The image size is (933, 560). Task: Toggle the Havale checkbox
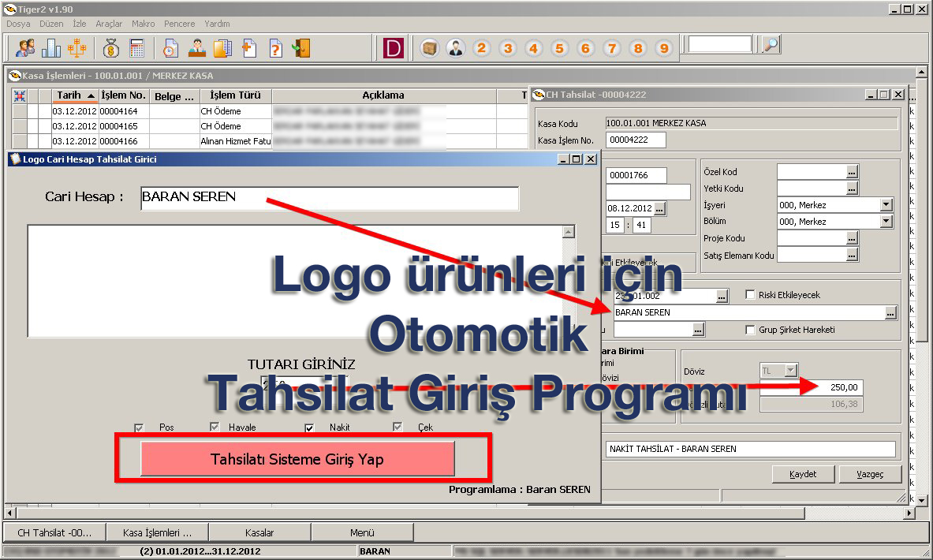point(215,427)
